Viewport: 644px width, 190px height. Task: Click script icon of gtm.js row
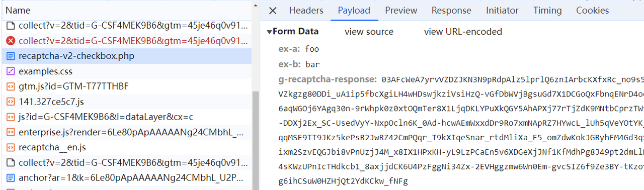click(x=11, y=86)
